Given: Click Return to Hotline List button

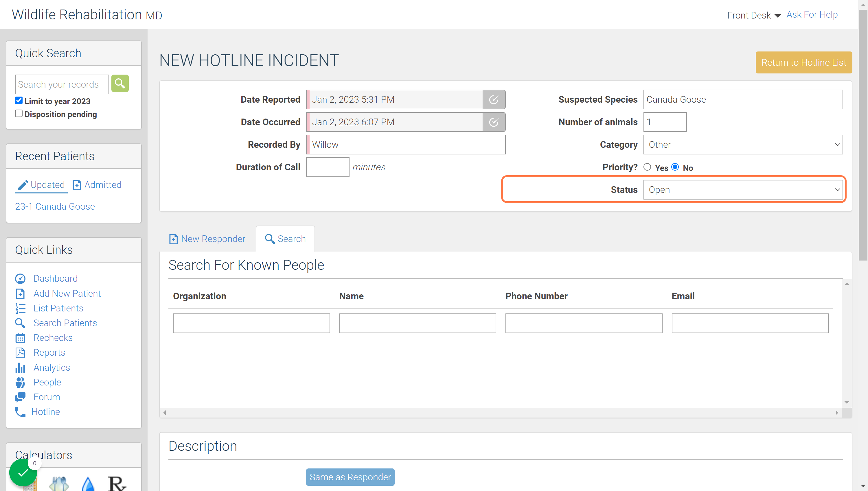Looking at the screenshot, I should tap(803, 62).
